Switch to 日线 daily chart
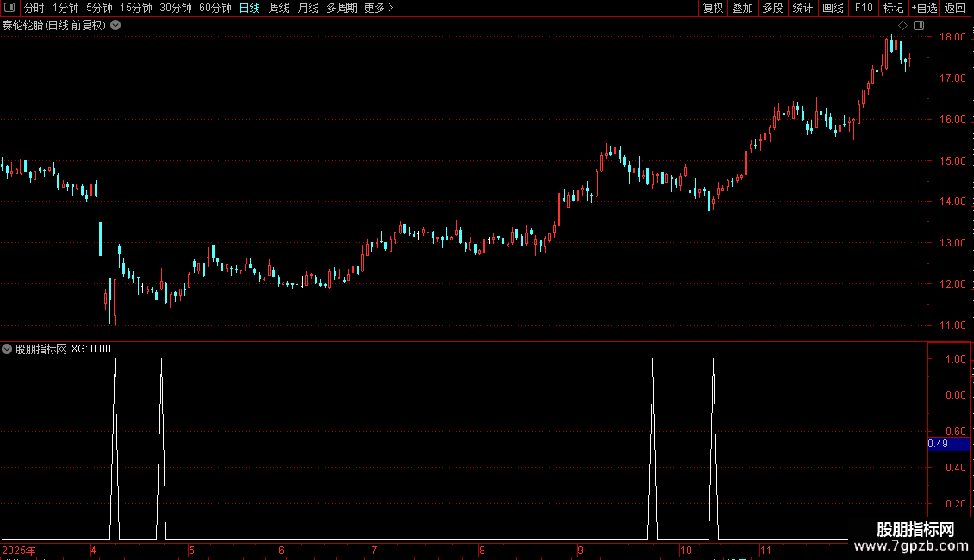Viewport: 974px width, 560px height. point(250,8)
